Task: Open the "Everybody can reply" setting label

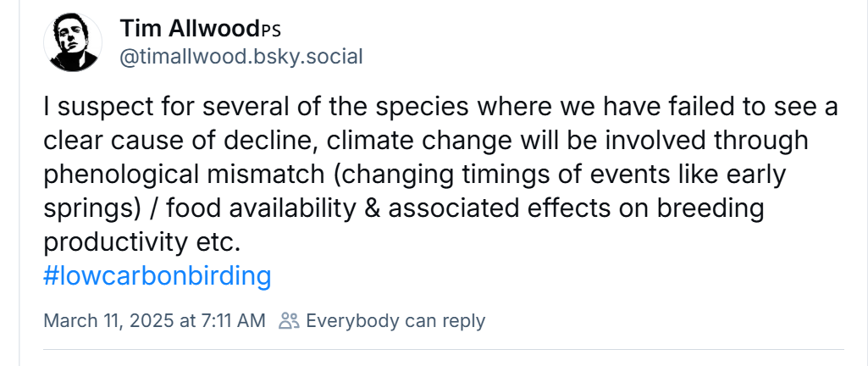Action: [x=395, y=321]
